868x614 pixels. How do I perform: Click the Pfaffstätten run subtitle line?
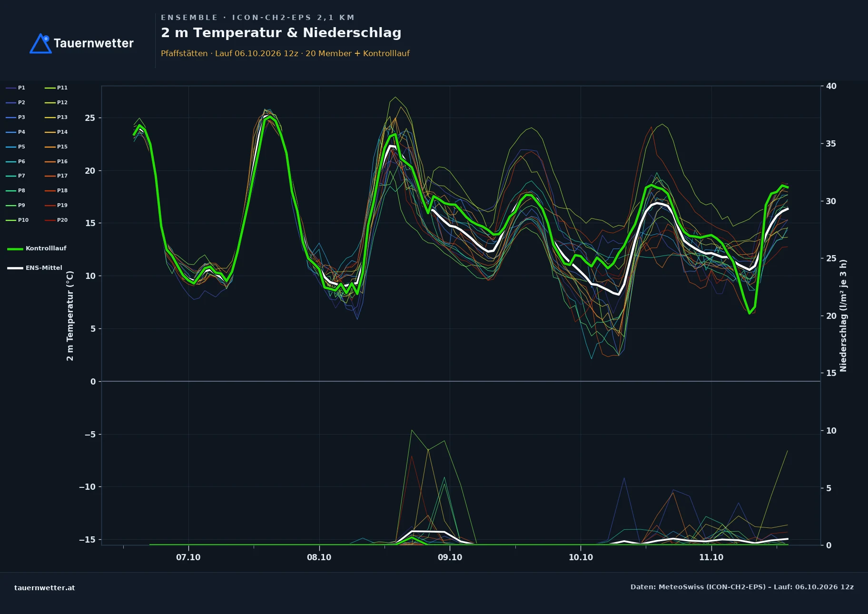(x=285, y=53)
